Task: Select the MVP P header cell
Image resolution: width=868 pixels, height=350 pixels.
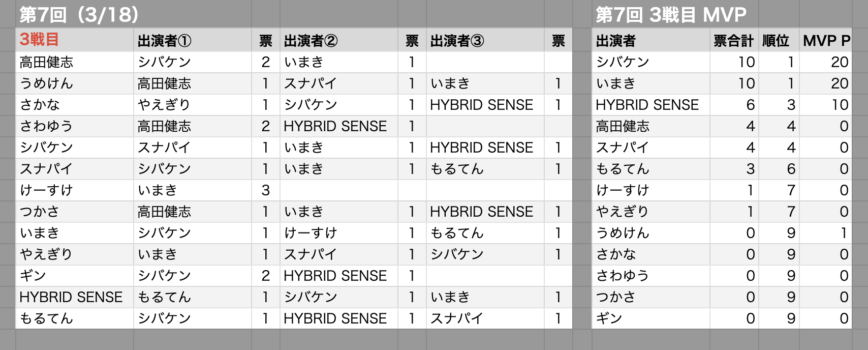Action: [x=825, y=40]
